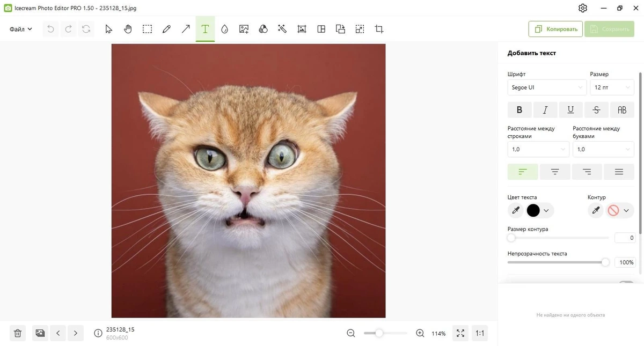Select the rectangular marquee tool
This screenshot has width=644, height=346.
coord(147,29)
